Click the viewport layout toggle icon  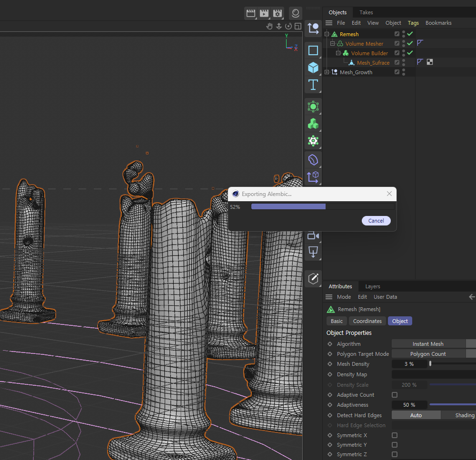298,26
